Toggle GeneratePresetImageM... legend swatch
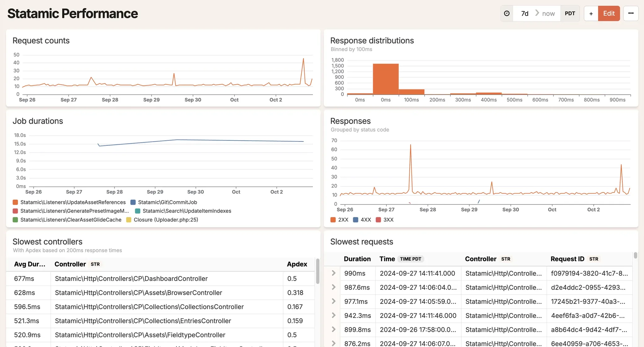644x347 pixels. 15,211
